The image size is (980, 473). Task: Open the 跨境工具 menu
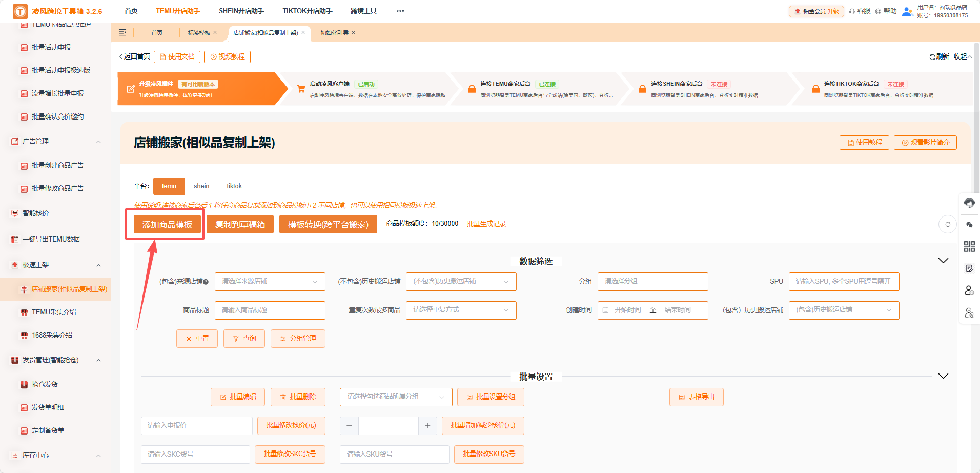(x=363, y=10)
